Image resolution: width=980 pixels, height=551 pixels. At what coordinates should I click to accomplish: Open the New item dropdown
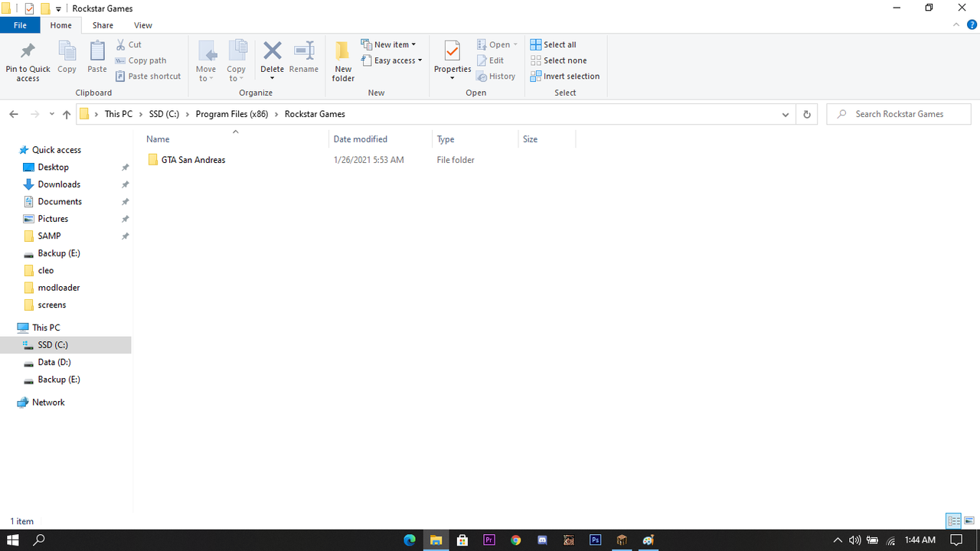click(x=389, y=44)
